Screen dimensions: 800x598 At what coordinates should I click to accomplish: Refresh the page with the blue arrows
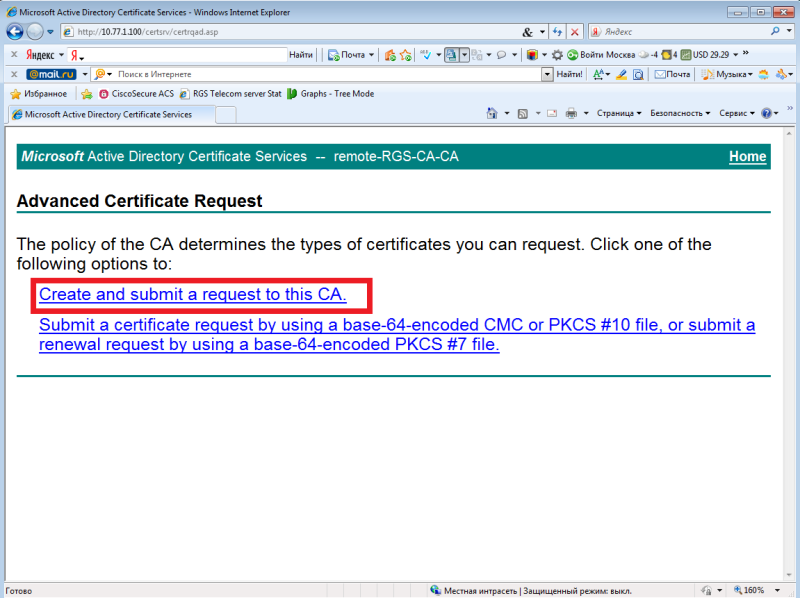pyautogui.click(x=557, y=32)
